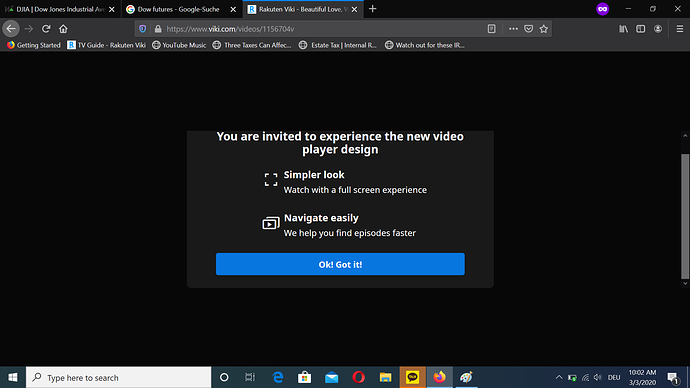Launch Microsoft Edge from taskbar
The height and width of the screenshot is (388, 690).
[x=278, y=377]
